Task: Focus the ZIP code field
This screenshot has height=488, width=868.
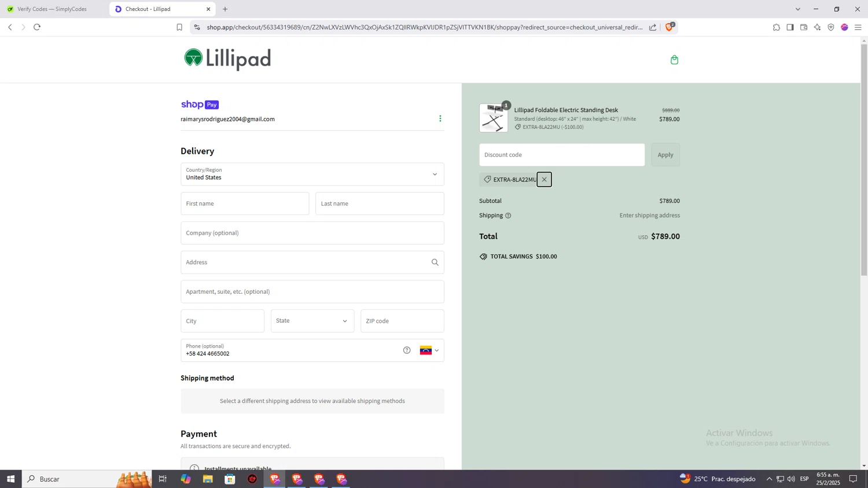Action: pos(402,321)
